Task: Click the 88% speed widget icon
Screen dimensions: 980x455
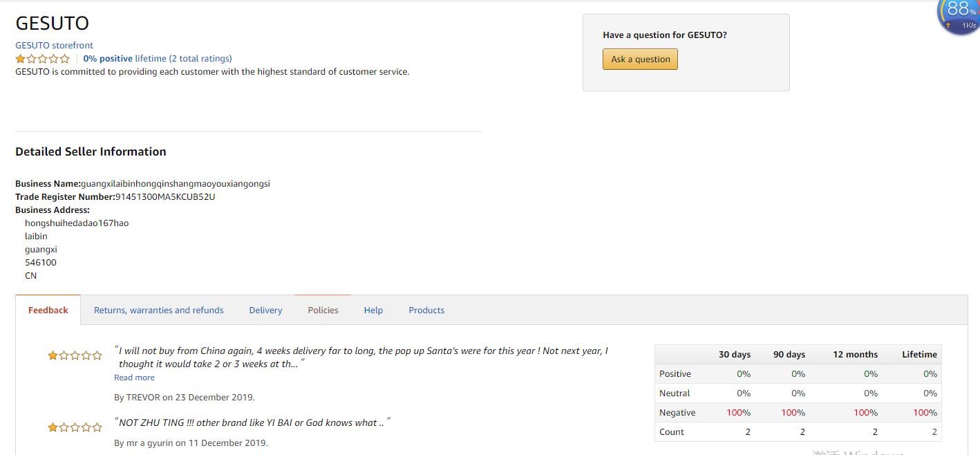Action: tap(960, 14)
